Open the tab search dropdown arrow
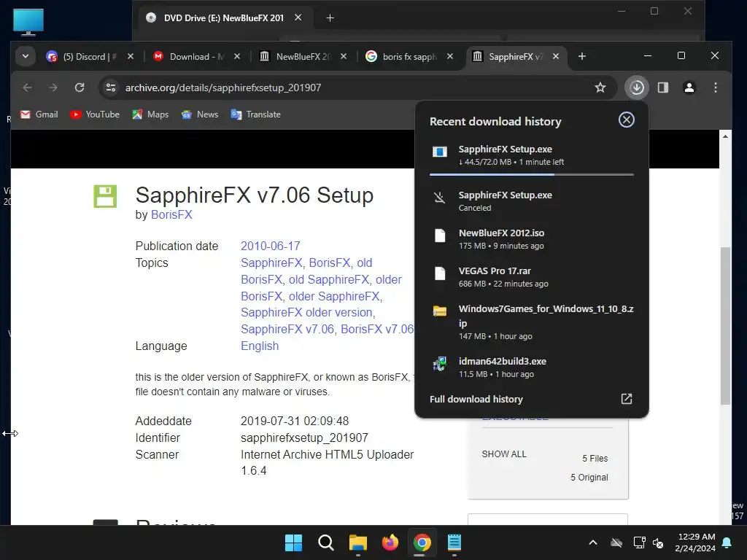This screenshot has height=560, width=747. coord(26,56)
